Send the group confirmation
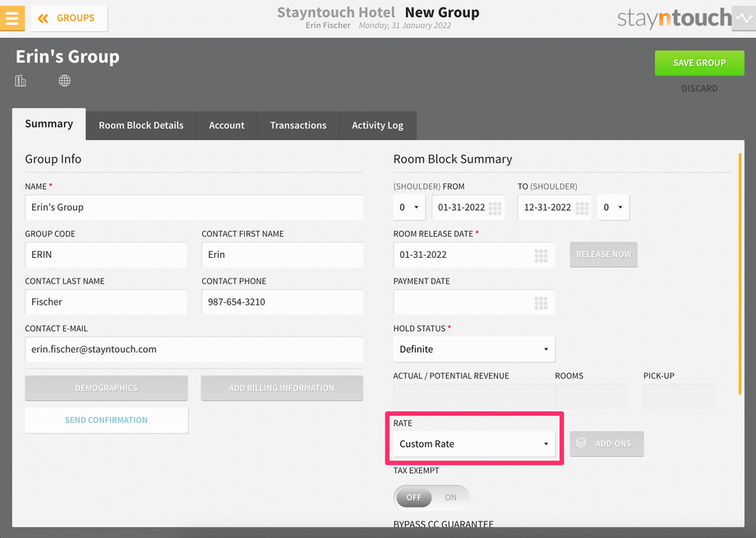The image size is (756, 538). [x=106, y=420]
